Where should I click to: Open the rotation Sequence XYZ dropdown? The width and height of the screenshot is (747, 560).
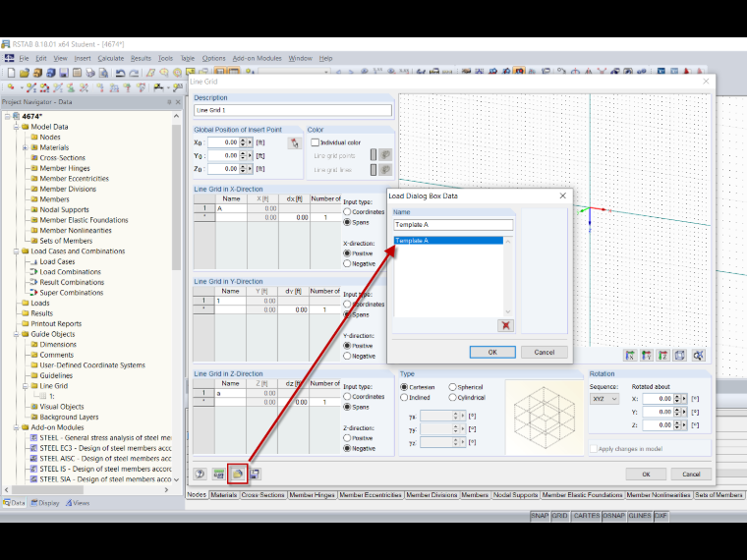click(604, 399)
